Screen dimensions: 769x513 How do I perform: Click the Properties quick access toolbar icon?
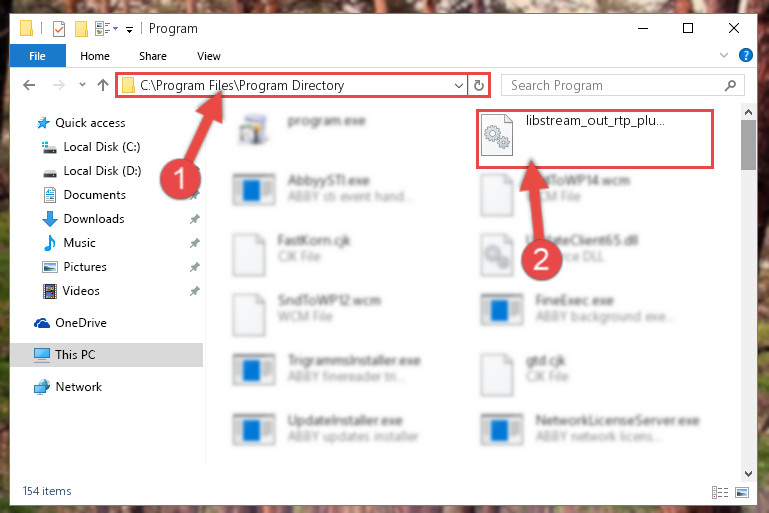59,29
